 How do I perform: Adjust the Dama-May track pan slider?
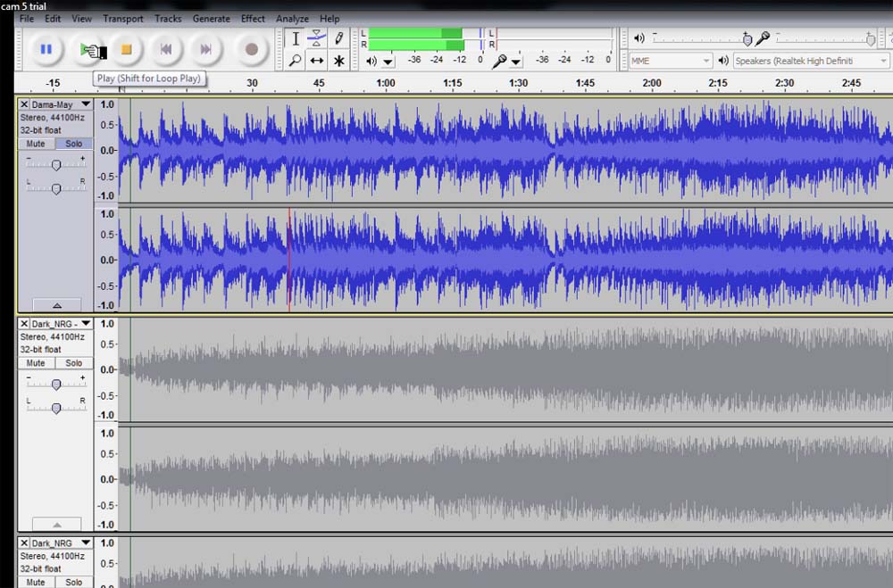pos(55,188)
